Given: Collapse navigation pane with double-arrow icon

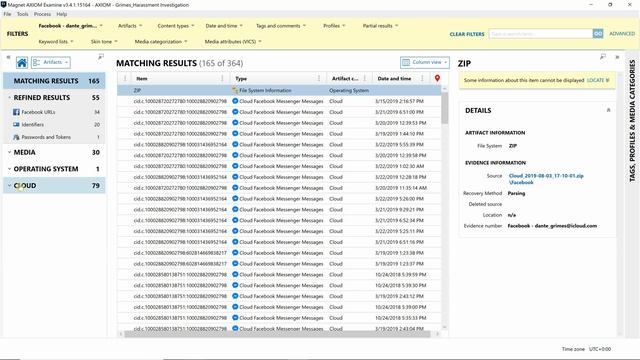Looking at the screenshot, I should tap(8, 57).
